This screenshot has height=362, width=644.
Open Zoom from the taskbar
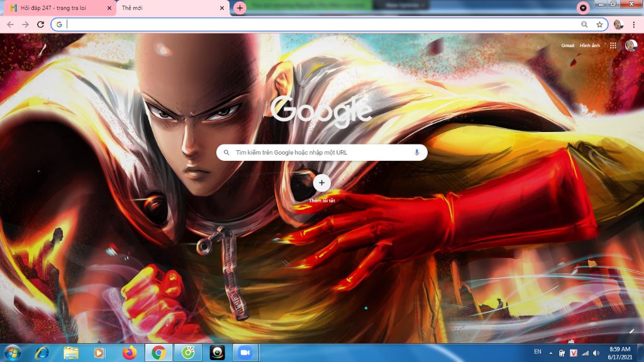click(245, 353)
